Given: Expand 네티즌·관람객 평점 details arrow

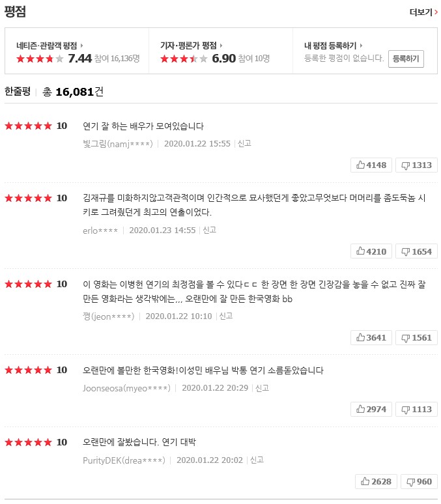Looking at the screenshot, I should [81, 46].
